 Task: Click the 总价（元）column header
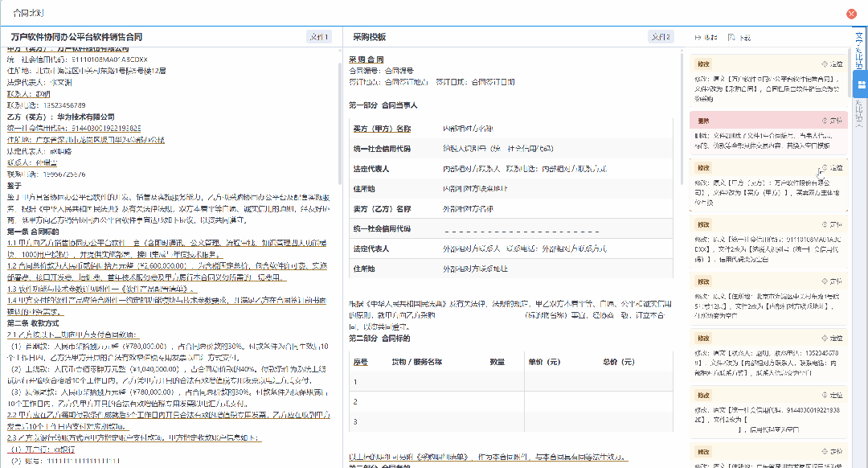pos(618,362)
